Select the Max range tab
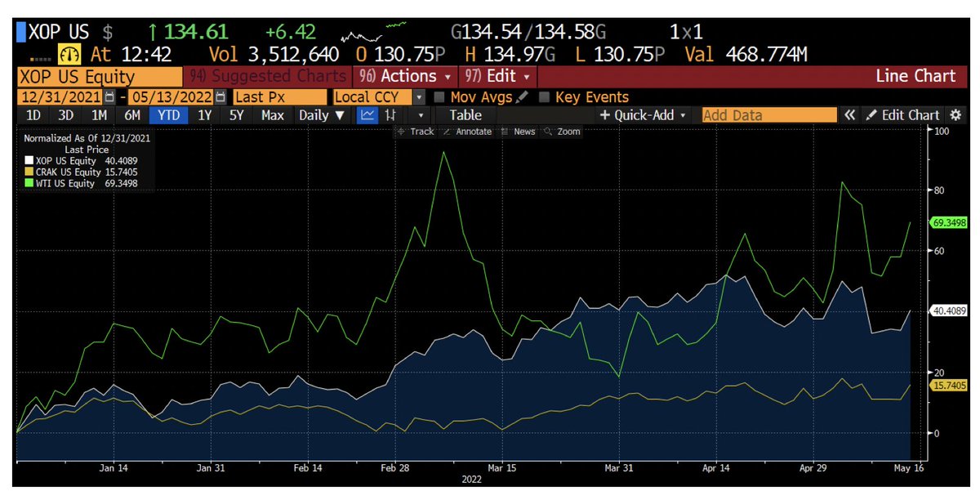 coord(273,115)
